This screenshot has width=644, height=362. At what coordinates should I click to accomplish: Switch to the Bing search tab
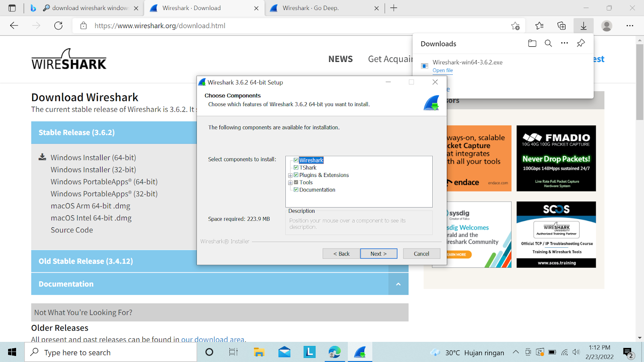(x=85, y=8)
